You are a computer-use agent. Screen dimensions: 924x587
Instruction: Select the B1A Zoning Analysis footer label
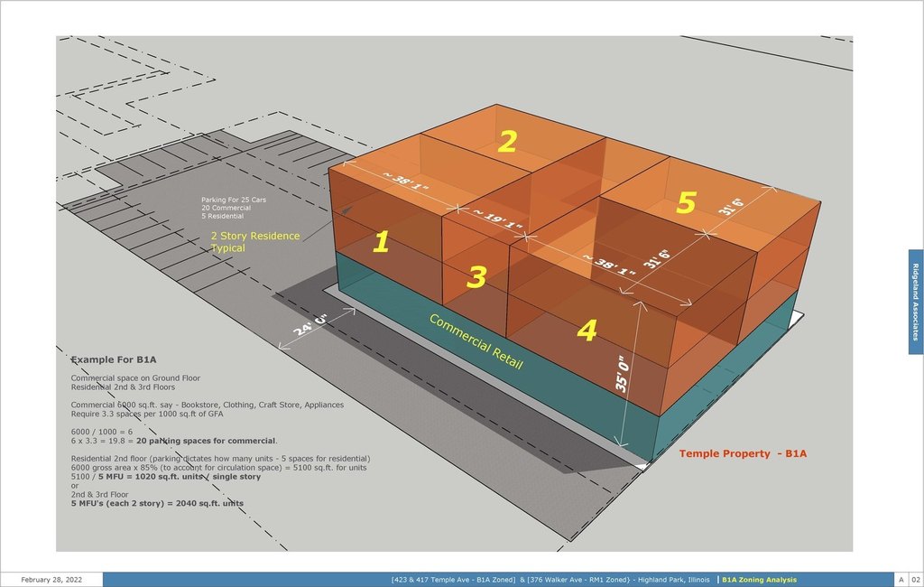pos(758,579)
